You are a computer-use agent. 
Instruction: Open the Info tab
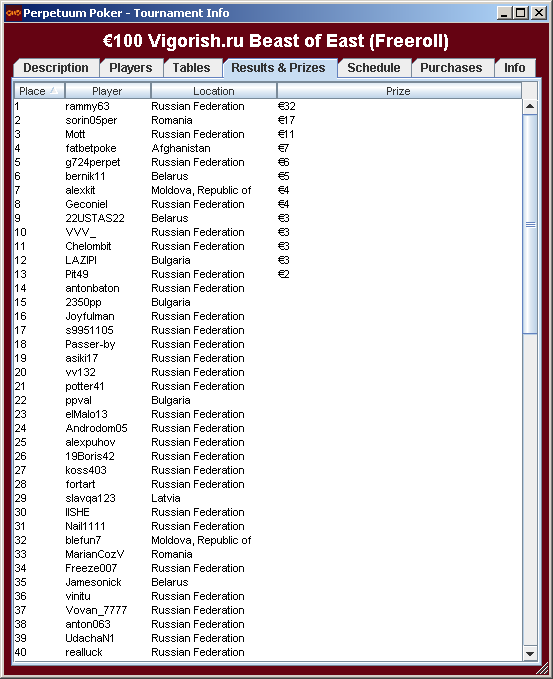coord(514,68)
